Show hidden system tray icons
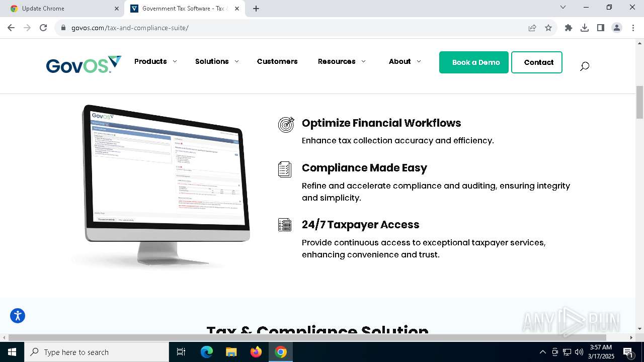 pyautogui.click(x=542, y=352)
